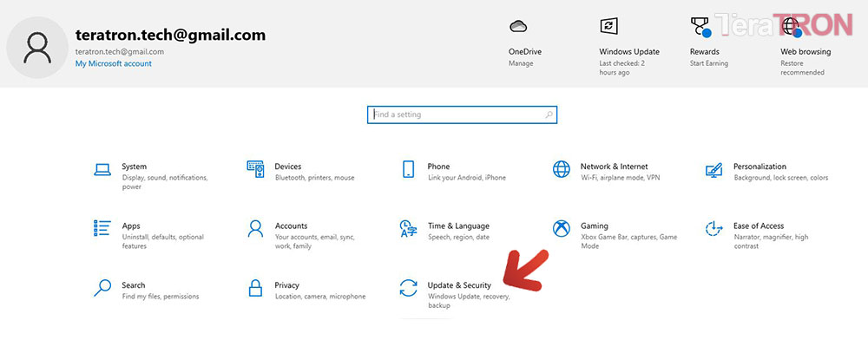The height and width of the screenshot is (353, 868).
Task: Open the Gaming Xbox icon
Action: 562,228
